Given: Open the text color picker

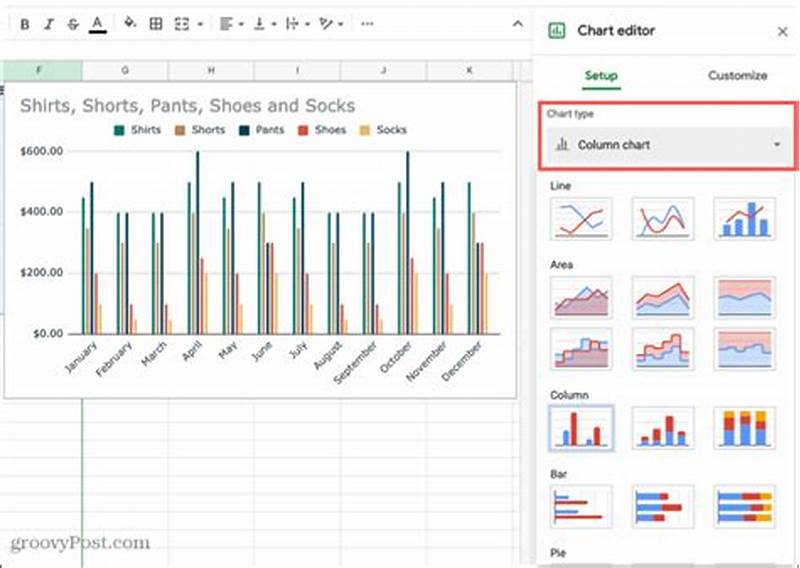Looking at the screenshot, I should tap(97, 24).
